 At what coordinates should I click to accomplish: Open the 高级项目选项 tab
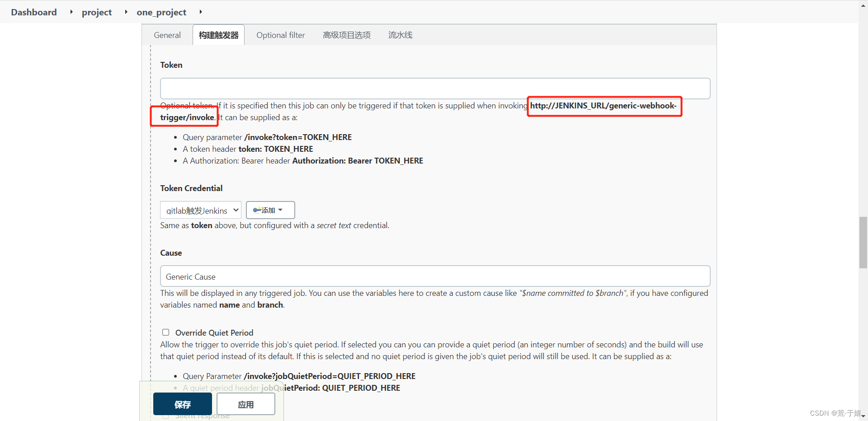pos(347,35)
